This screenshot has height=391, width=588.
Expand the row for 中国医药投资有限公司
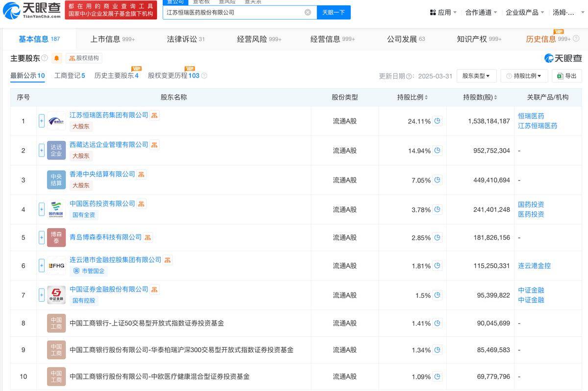pos(42,209)
